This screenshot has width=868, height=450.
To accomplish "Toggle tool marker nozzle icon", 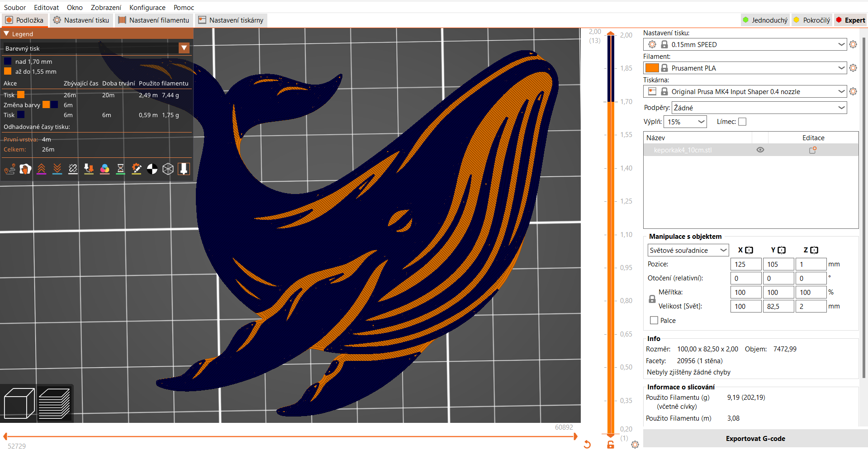I will click(184, 169).
